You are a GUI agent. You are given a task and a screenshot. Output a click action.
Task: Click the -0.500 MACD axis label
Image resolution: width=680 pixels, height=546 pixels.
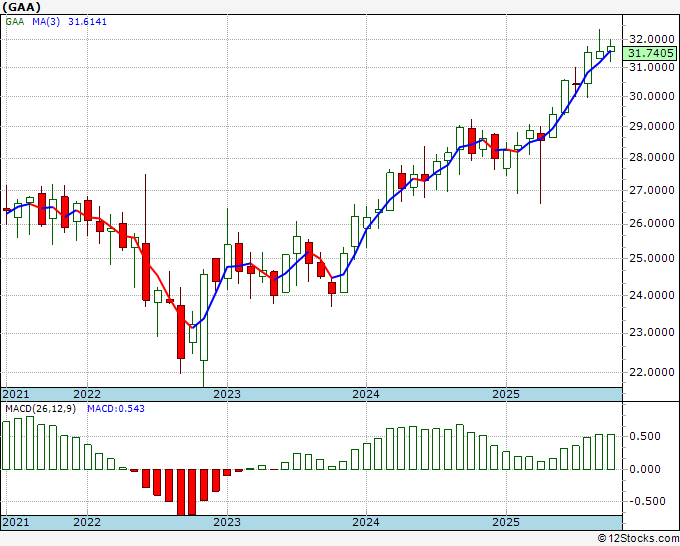(645, 501)
